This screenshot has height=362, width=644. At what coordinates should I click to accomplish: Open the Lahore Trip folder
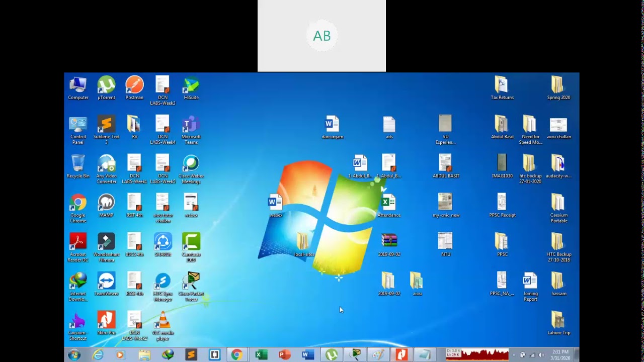pos(558,323)
